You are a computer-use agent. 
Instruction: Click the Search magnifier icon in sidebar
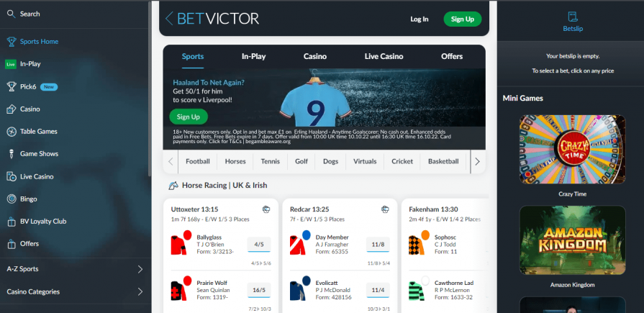[x=11, y=14]
